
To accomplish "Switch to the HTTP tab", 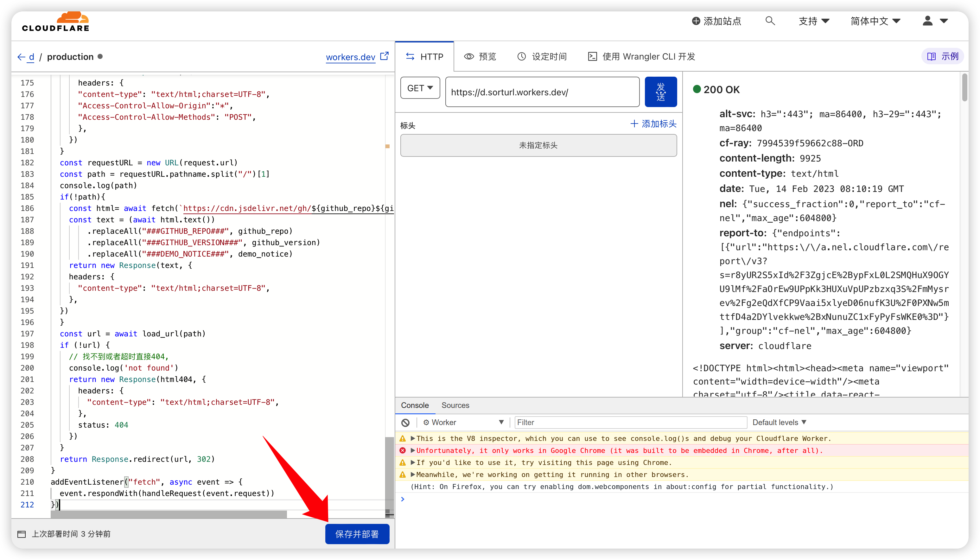I will coord(425,56).
